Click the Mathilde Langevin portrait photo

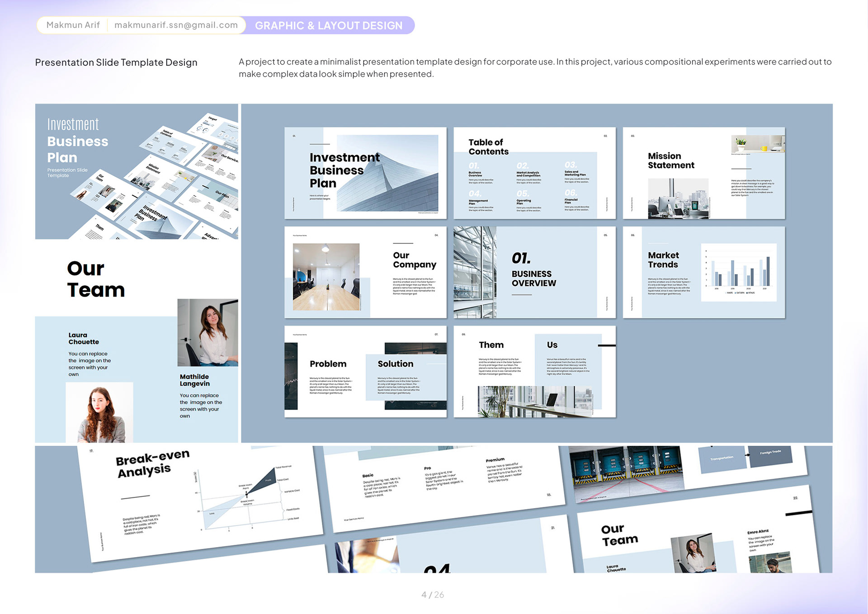208,332
